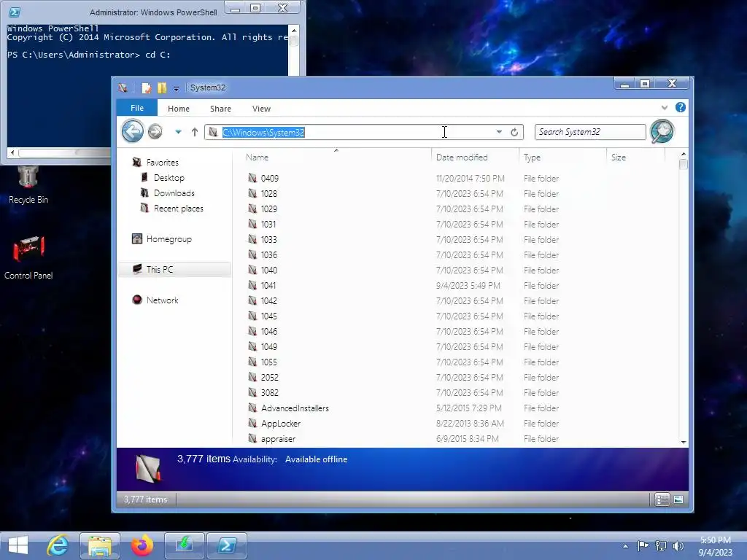Expand the ribbon with the chevron
Image resolution: width=747 pixels, height=560 pixels.
665,108
